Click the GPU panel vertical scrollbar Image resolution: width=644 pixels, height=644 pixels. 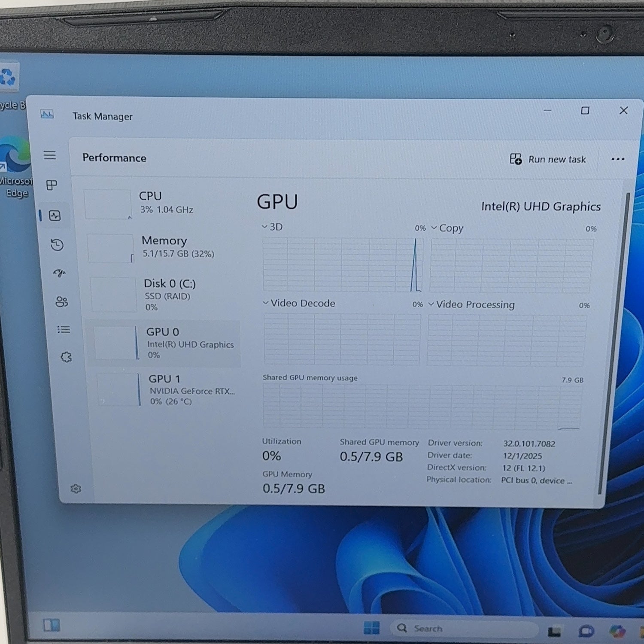tap(614, 343)
